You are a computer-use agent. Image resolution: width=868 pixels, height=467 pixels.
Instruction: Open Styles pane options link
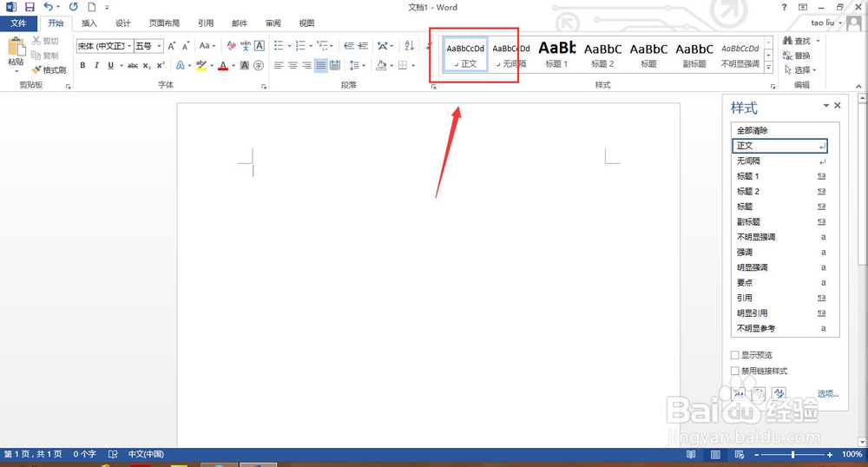point(827,394)
